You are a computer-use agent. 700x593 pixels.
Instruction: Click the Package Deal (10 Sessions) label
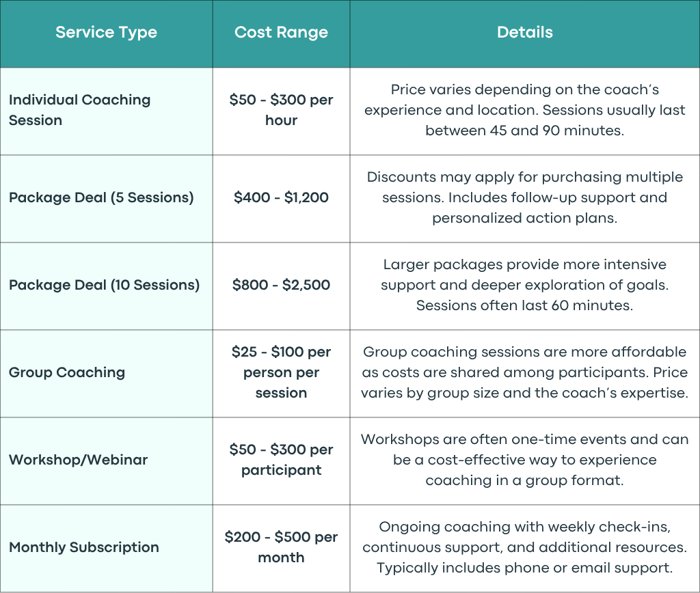(104, 285)
